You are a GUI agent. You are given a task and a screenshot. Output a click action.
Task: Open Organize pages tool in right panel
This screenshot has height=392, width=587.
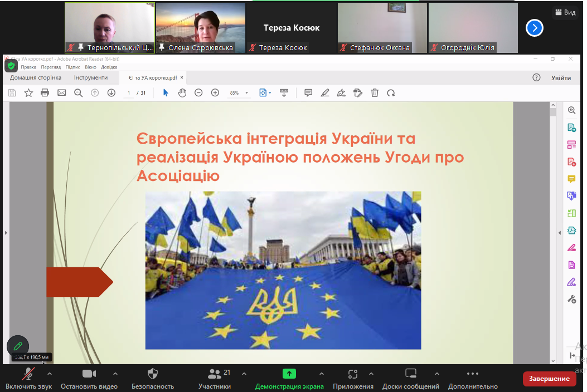(571, 145)
